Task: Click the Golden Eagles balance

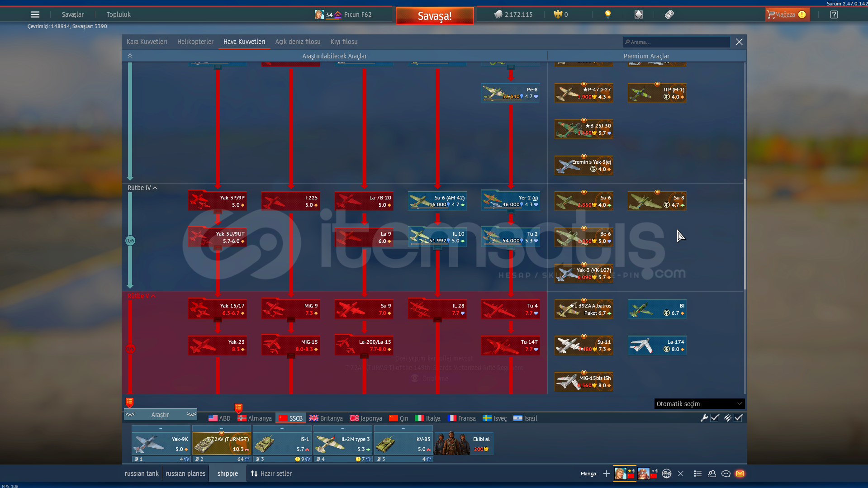Action: coord(561,14)
